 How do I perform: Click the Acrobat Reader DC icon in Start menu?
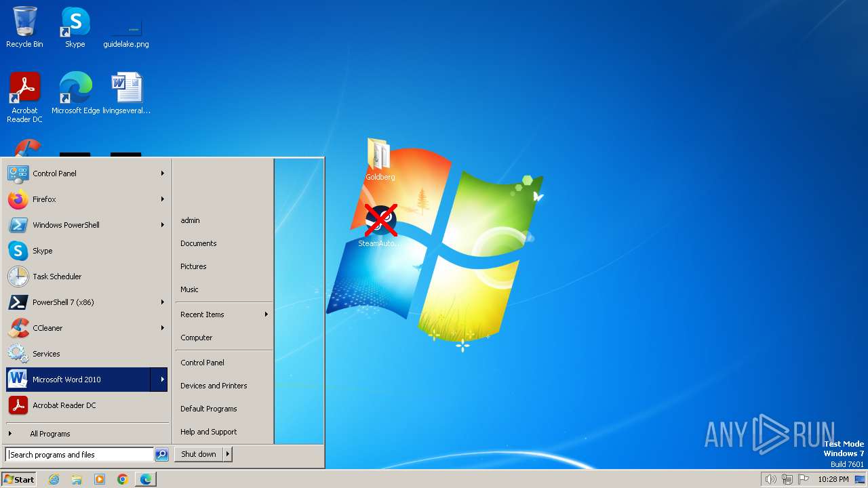tap(18, 405)
